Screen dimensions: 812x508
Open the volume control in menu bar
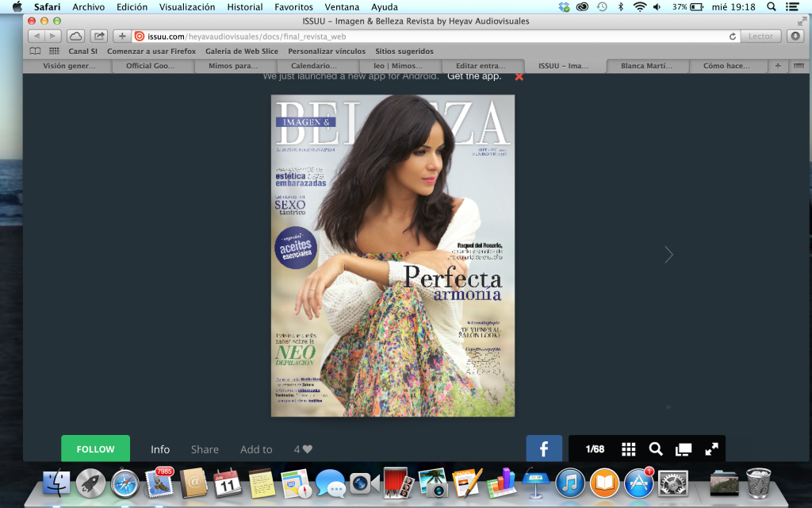click(657, 6)
